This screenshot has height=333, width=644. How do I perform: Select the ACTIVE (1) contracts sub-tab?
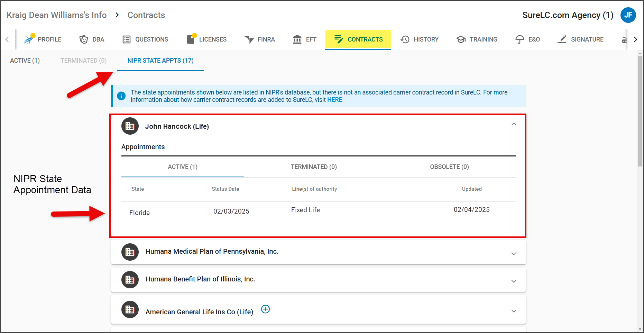pyautogui.click(x=25, y=61)
